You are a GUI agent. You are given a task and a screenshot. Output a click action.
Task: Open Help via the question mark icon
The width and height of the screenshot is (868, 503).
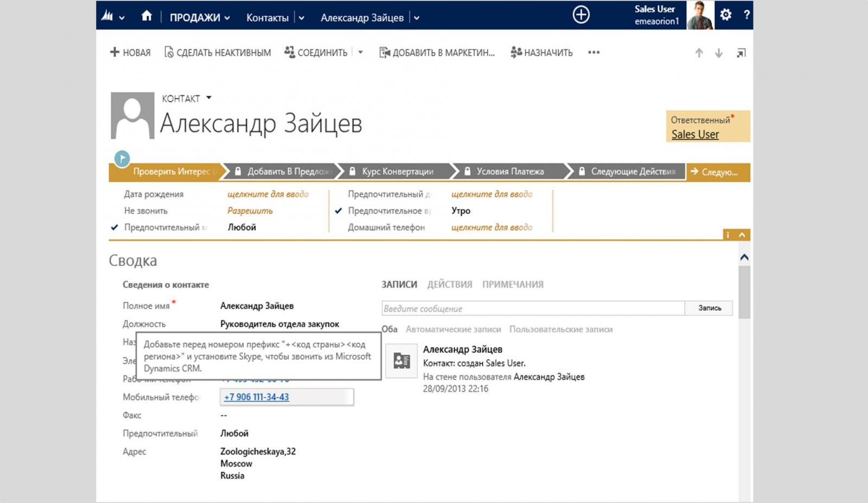[x=748, y=16]
